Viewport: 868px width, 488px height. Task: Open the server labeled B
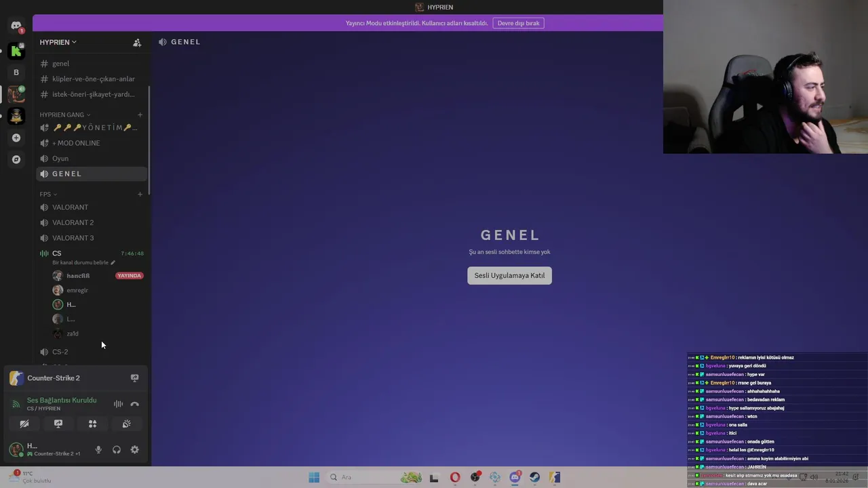[x=16, y=73]
